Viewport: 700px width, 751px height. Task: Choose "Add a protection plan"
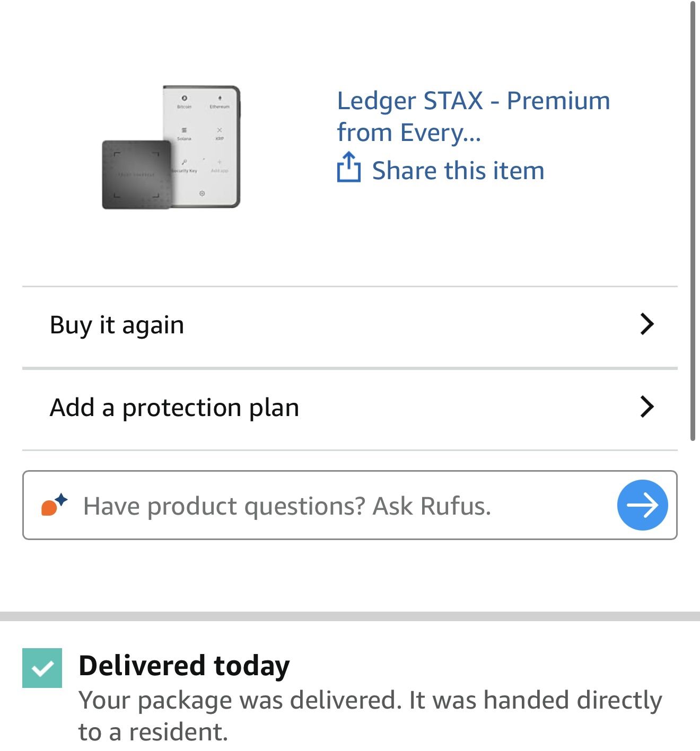(x=174, y=407)
